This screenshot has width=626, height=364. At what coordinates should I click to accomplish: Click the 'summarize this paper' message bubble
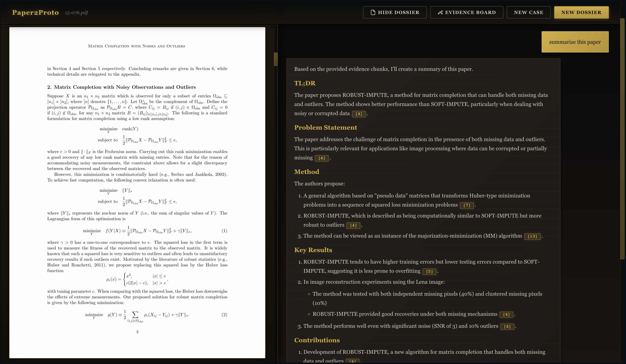(x=575, y=42)
